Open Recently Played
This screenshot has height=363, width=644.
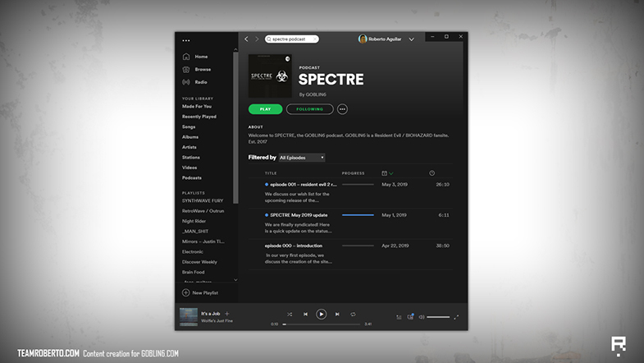199,117
